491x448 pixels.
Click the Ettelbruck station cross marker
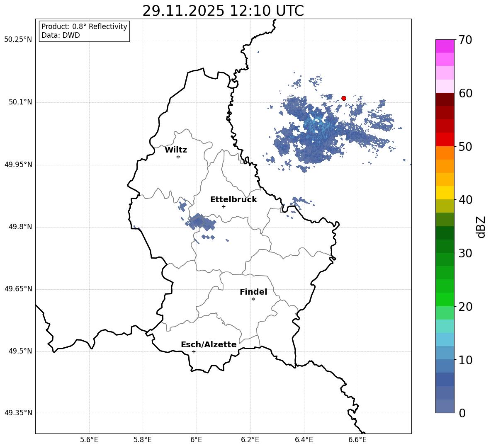224,206
